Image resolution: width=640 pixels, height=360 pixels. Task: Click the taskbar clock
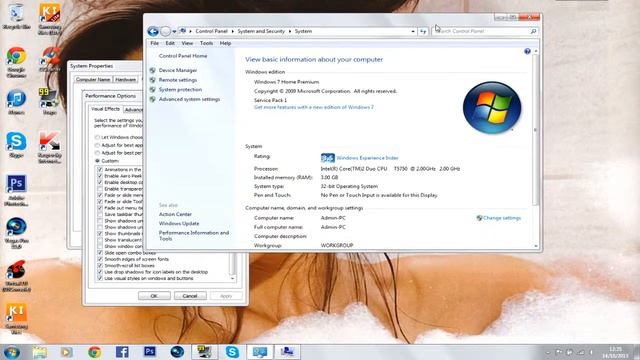pos(616,352)
